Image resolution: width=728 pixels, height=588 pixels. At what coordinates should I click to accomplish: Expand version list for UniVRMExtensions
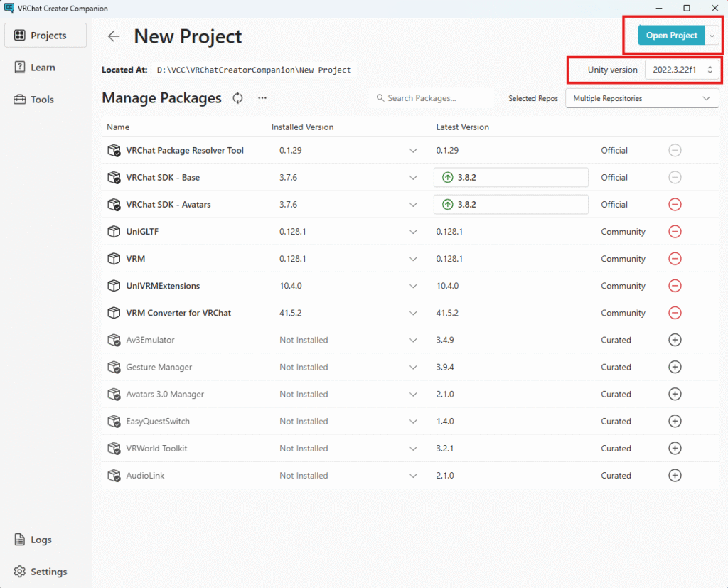click(x=413, y=286)
